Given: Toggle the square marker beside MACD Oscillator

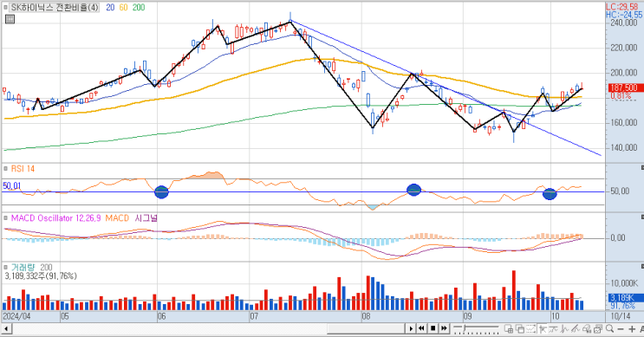Looking at the screenshot, I should [5, 218].
